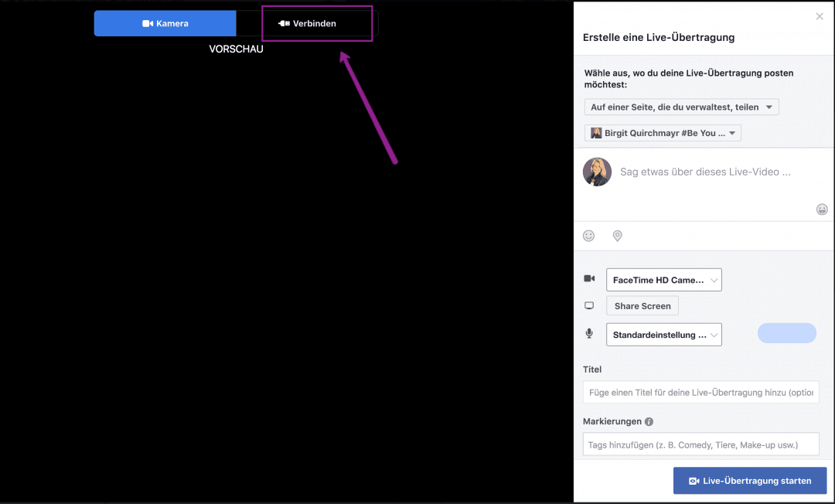Enable screen sharing with Share Screen

point(642,305)
